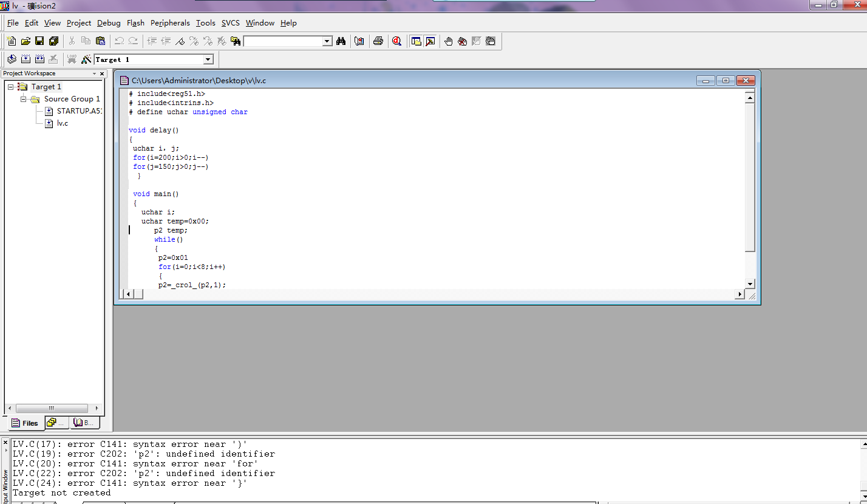
Task: Build target with the build icon
Action: point(25,59)
